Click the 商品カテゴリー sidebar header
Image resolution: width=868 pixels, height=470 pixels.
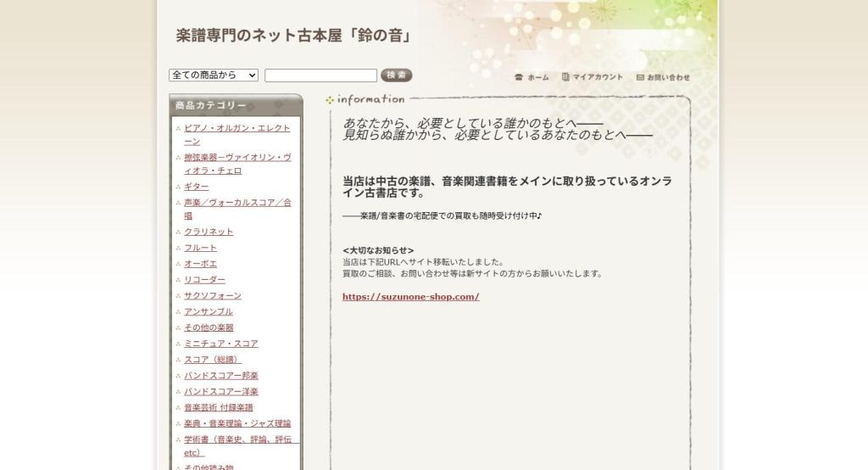pos(236,104)
